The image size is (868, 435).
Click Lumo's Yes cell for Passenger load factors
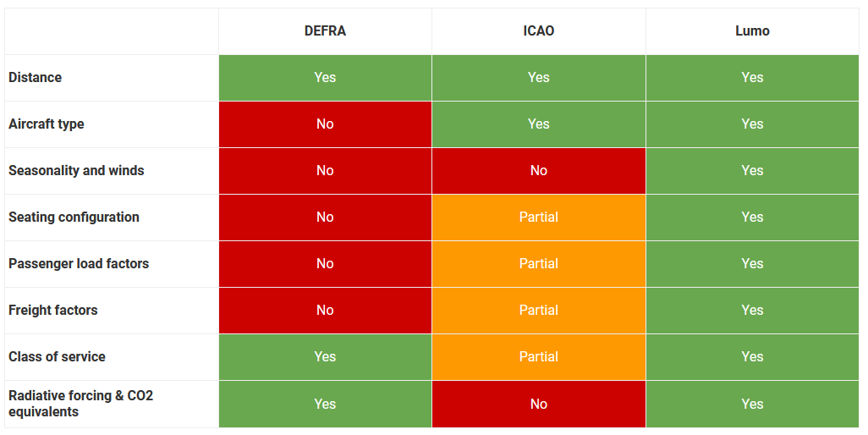click(752, 264)
